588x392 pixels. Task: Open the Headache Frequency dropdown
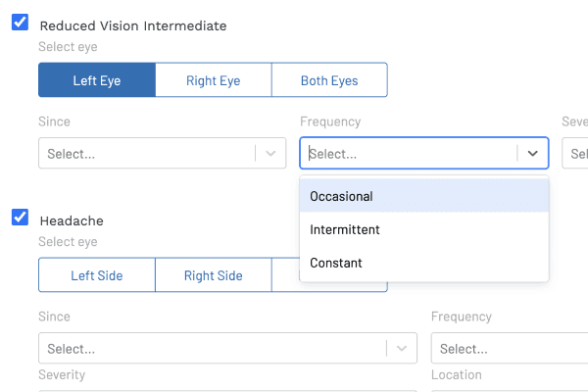510,349
